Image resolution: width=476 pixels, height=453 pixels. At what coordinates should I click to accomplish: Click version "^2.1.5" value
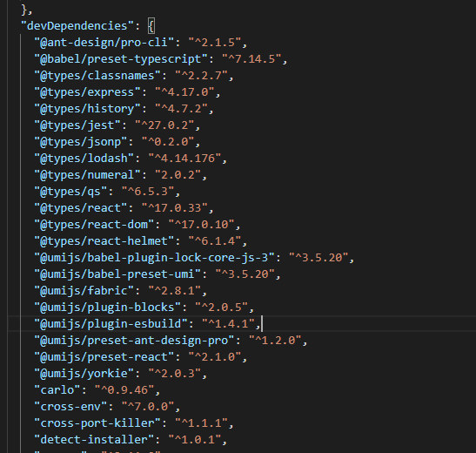point(215,42)
